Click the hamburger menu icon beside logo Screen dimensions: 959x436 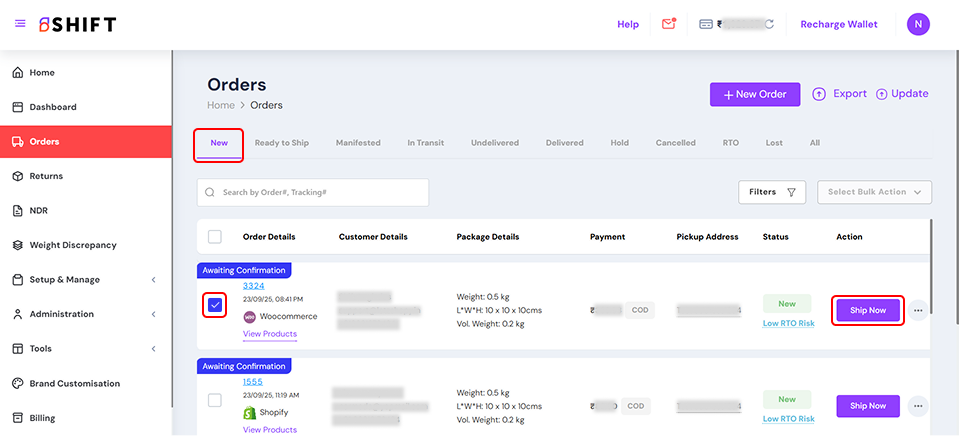click(20, 24)
